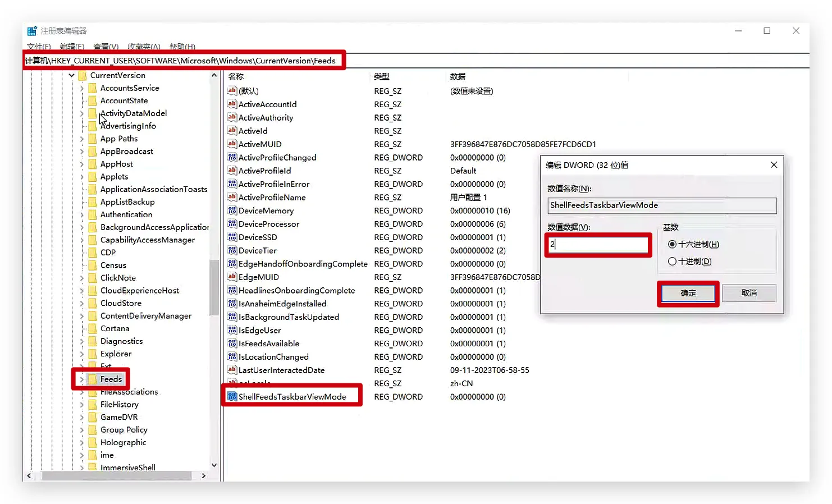Click the ActiveAccountId string value icon
Screen dimensions: 832x504
[232, 104]
